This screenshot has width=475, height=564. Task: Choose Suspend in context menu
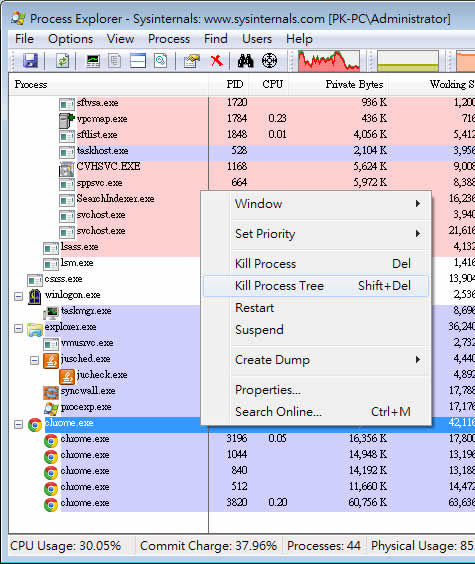pyautogui.click(x=316, y=330)
